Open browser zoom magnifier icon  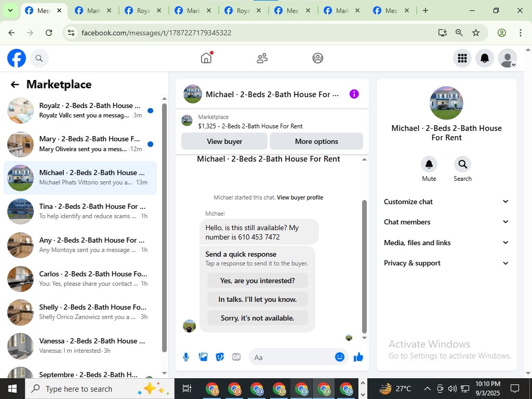459,33
